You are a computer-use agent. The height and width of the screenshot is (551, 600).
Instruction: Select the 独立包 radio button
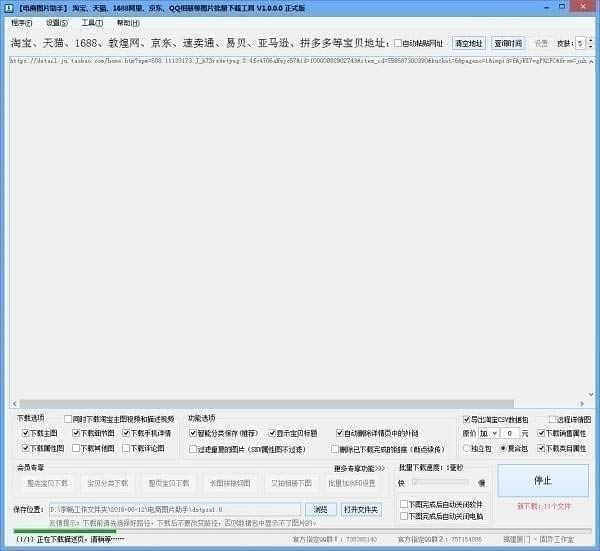pos(466,448)
